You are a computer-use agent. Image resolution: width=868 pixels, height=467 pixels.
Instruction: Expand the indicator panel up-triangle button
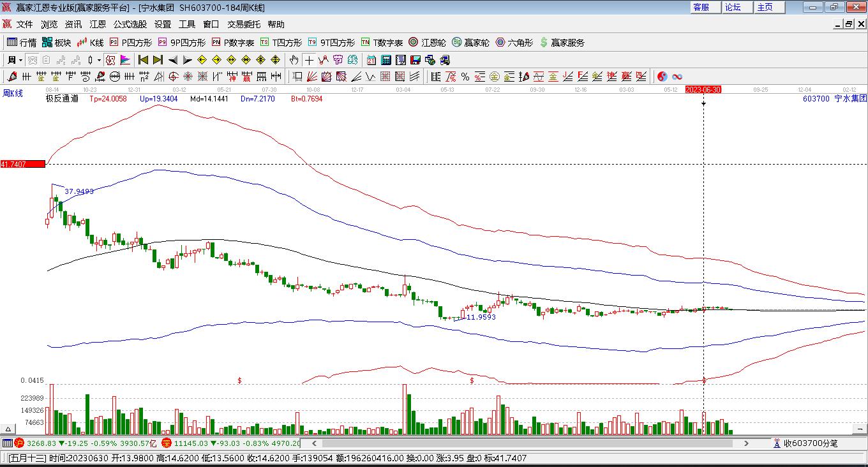click(x=9, y=429)
